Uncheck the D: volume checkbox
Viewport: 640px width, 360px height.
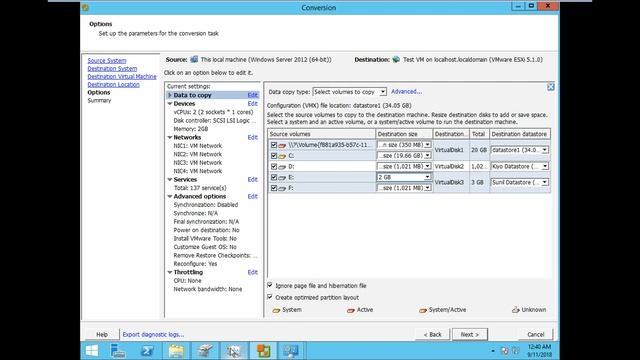[274, 167]
